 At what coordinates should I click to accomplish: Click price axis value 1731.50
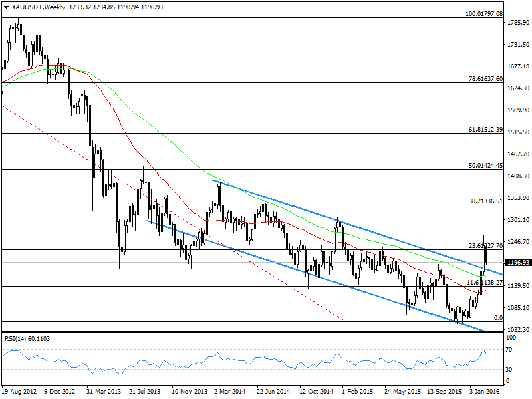[x=519, y=45]
